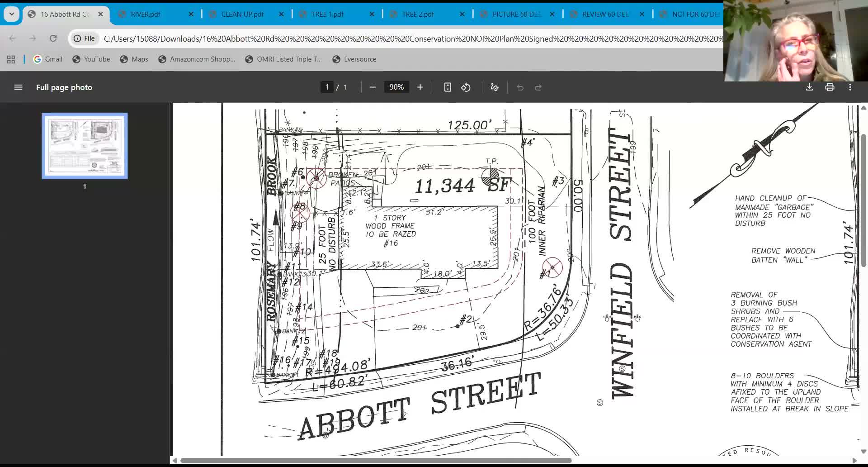Toggle fit-to-page view mode

pos(448,87)
